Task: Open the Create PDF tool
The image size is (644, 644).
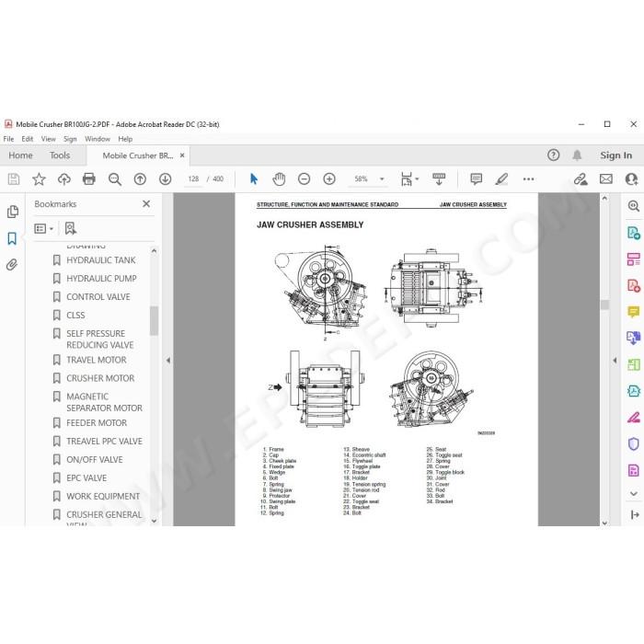Action: pos(634,286)
